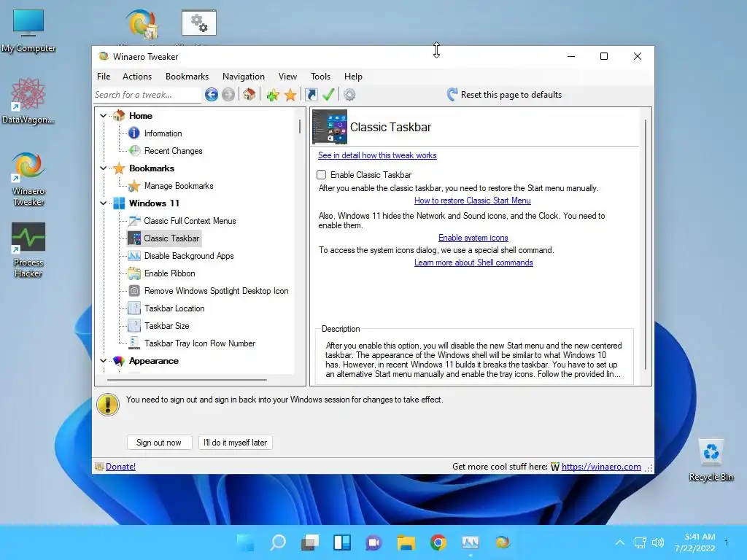Open the DataWagon desktop shortcut
747x560 pixels.
[x=28, y=101]
